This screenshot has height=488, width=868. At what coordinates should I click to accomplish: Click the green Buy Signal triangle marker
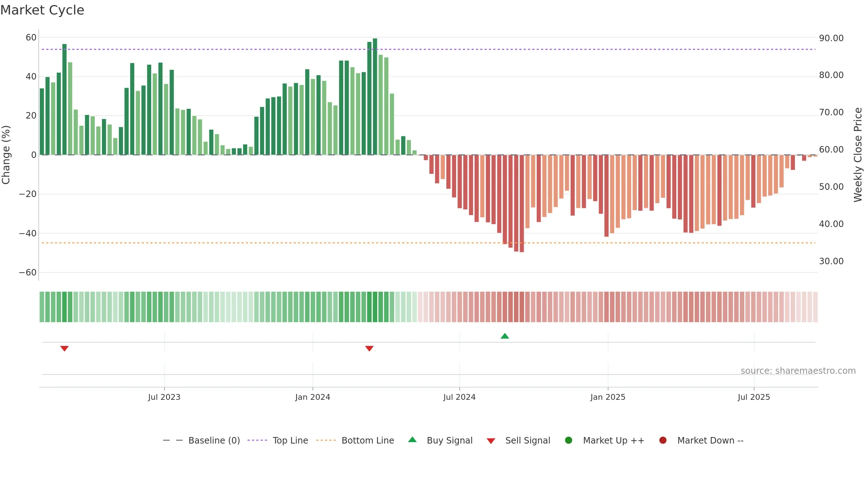pyautogui.click(x=505, y=336)
